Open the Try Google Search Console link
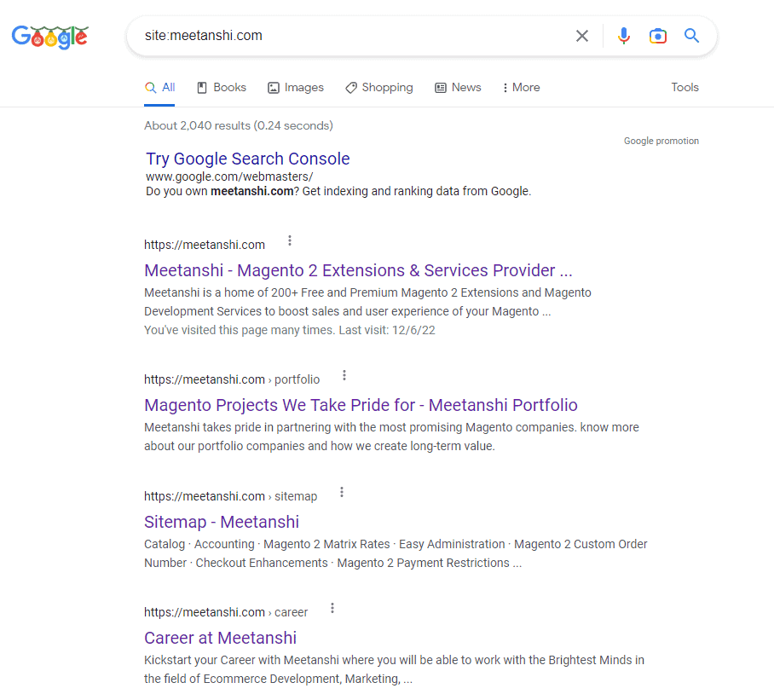 tap(247, 159)
